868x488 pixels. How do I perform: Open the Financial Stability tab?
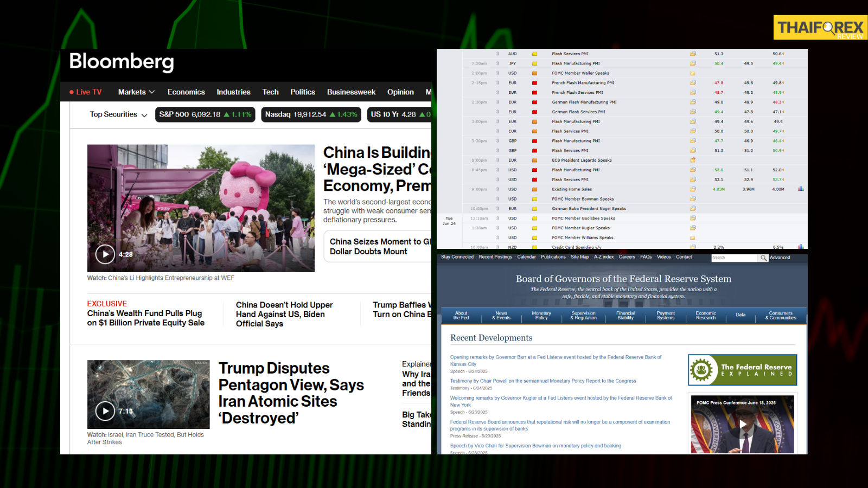pos(626,316)
